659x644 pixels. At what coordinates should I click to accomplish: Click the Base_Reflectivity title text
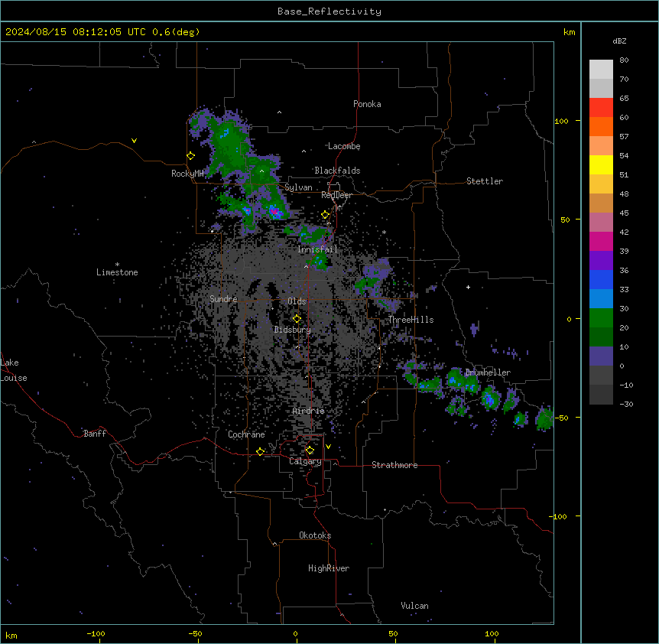tap(329, 11)
